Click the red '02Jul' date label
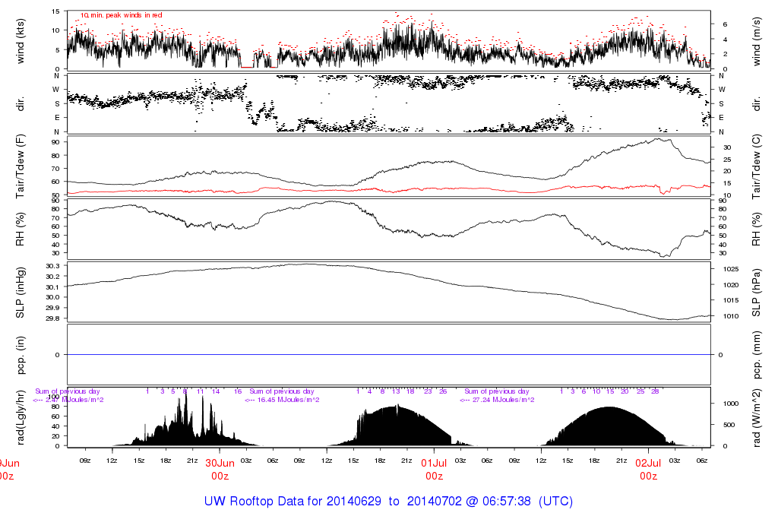The image size is (778, 532). click(x=649, y=463)
